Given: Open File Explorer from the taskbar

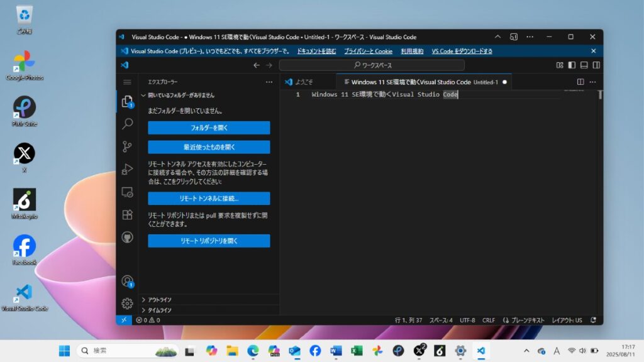Looking at the screenshot, I should point(233,351).
